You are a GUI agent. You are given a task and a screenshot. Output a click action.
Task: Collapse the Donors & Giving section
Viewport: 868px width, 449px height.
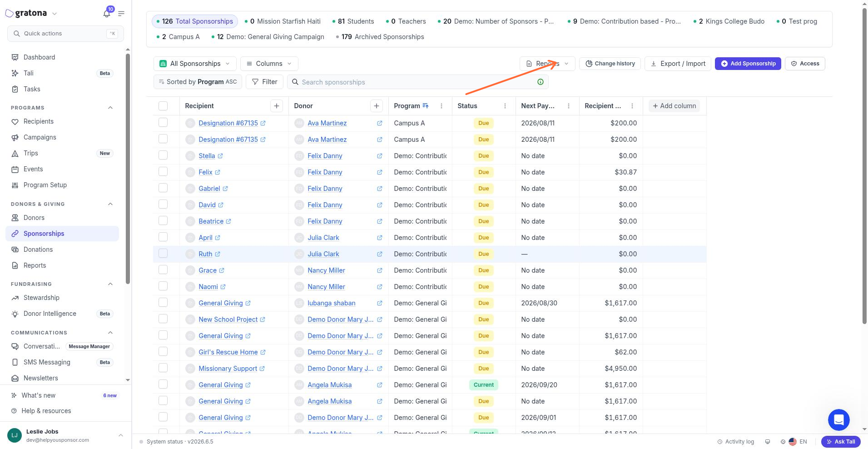tap(110, 204)
